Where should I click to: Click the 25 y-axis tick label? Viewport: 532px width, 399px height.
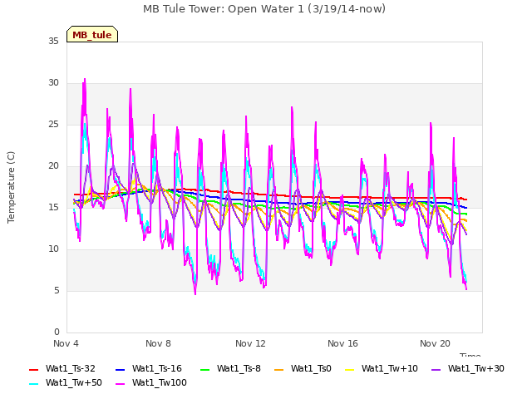pyautogui.click(x=53, y=125)
